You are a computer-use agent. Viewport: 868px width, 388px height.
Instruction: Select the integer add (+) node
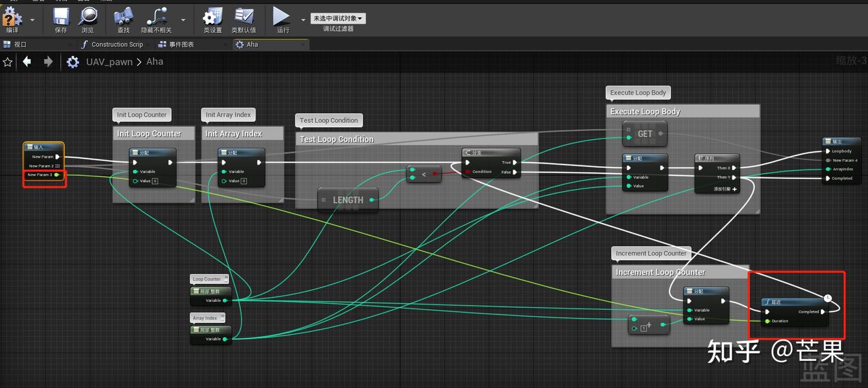(x=649, y=325)
